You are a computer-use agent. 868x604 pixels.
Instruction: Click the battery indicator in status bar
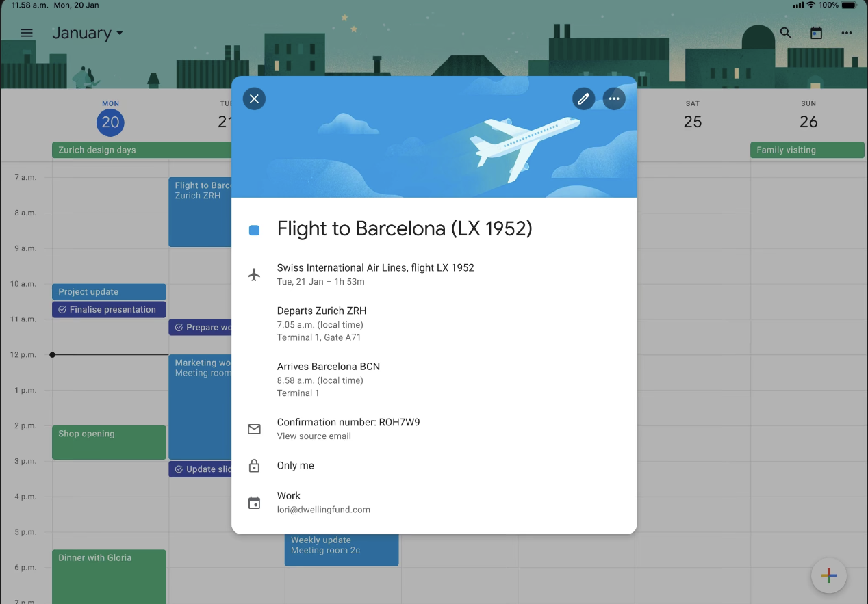pos(850,5)
